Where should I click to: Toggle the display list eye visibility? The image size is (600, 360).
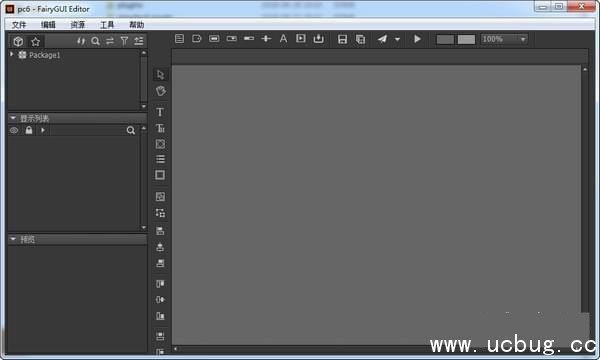tap(14, 130)
